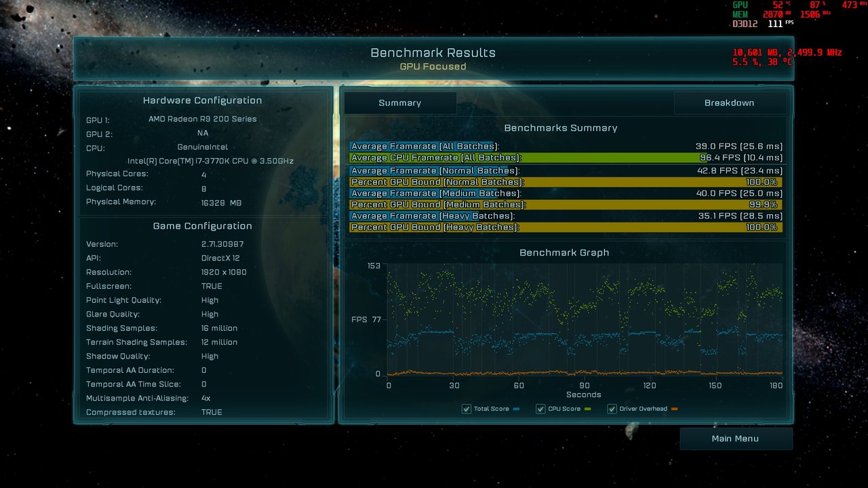
Task: Click the D3D12 111 FPS overlay counter
Action: (763, 24)
